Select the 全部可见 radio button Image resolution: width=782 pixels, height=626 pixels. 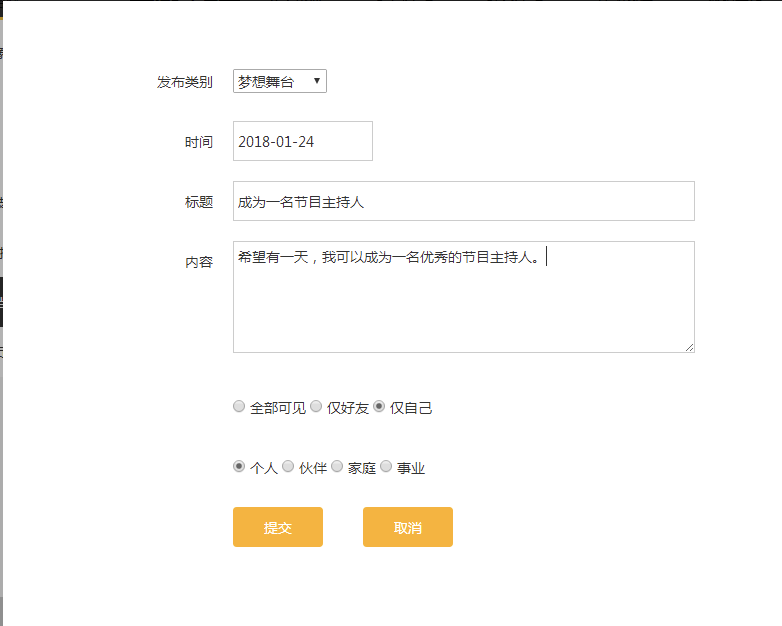point(239,407)
